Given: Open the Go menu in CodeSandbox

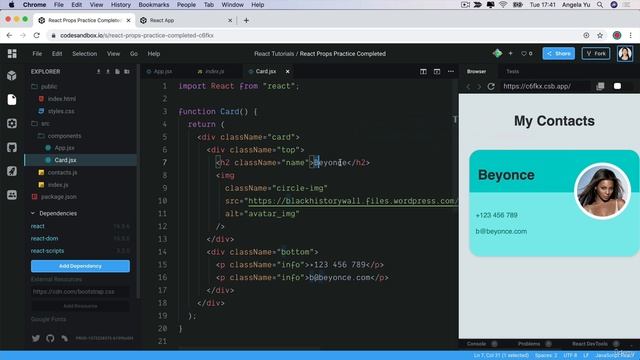Looking at the screenshot, I should (x=133, y=53).
